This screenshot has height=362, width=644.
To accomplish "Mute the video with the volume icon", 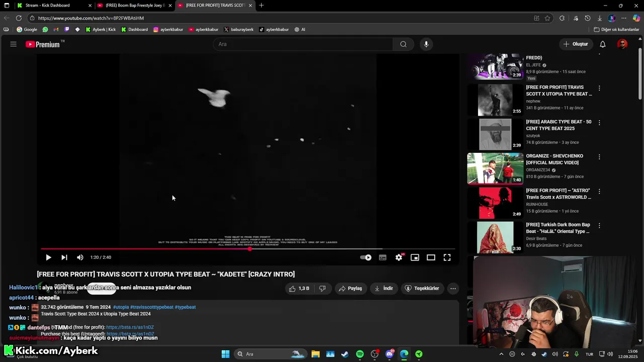I will tap(80, 257).
